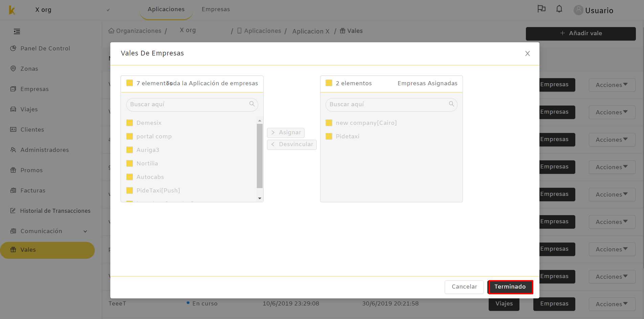
Task: Check the new company[Cairo] checkbox
Action: tap(329, 123)
